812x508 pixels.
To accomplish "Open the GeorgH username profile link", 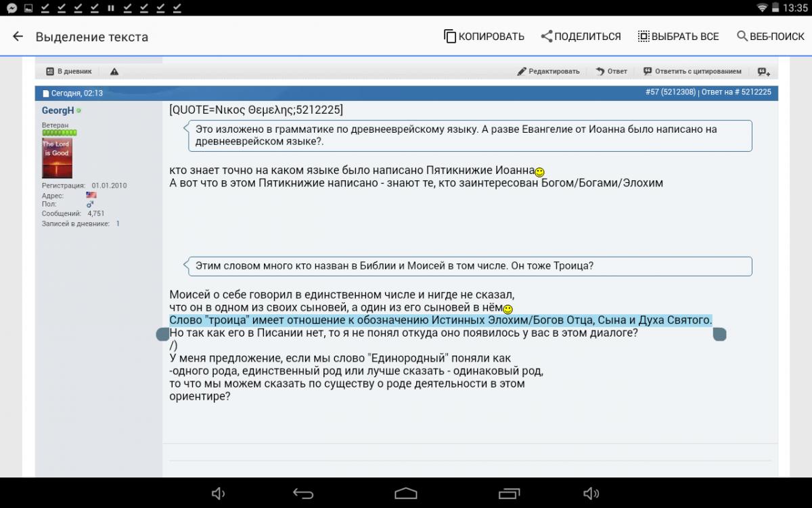I will tap(58, 110).
